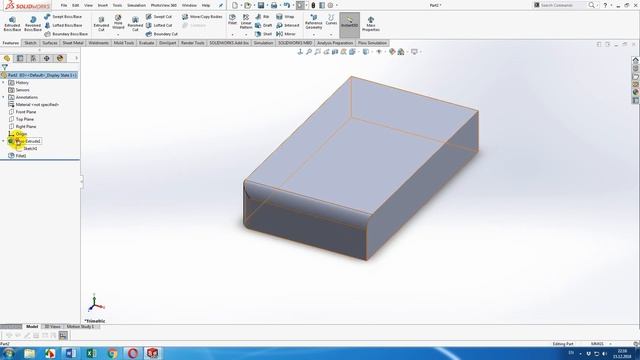The image size is (640, 360).
Task: Click the Undo arrow icon
Action: tap(287, 5)
